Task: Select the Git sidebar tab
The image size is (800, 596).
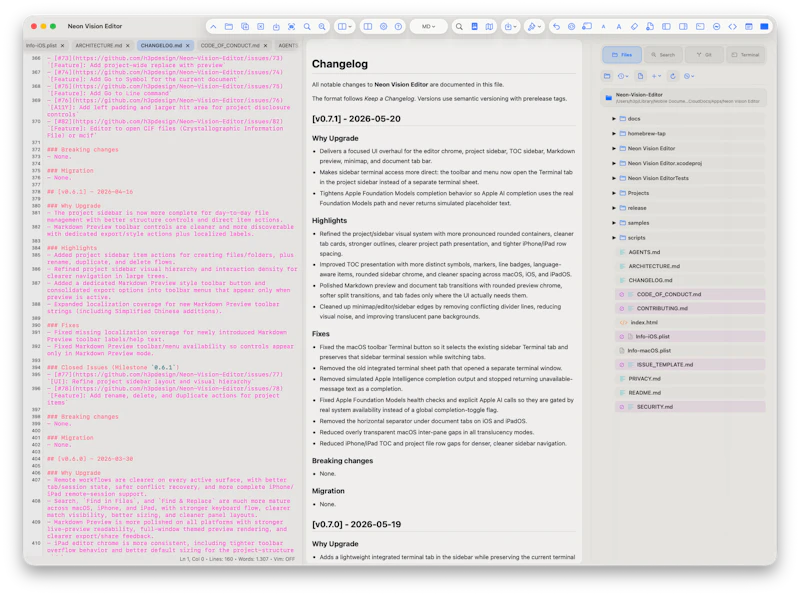Action: click(x=704, y=55)
